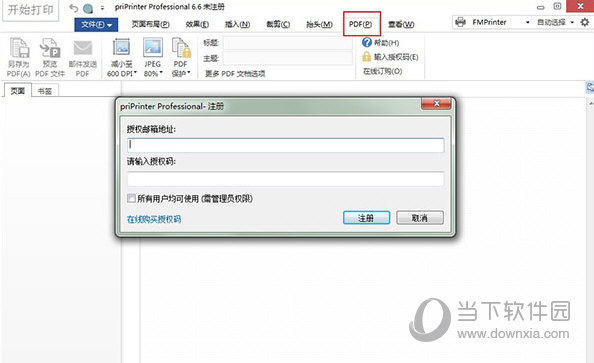The width and height of the screenshot is (594, 363).
Task: Click the icon at right edge below ribbon
Action: 590,88
